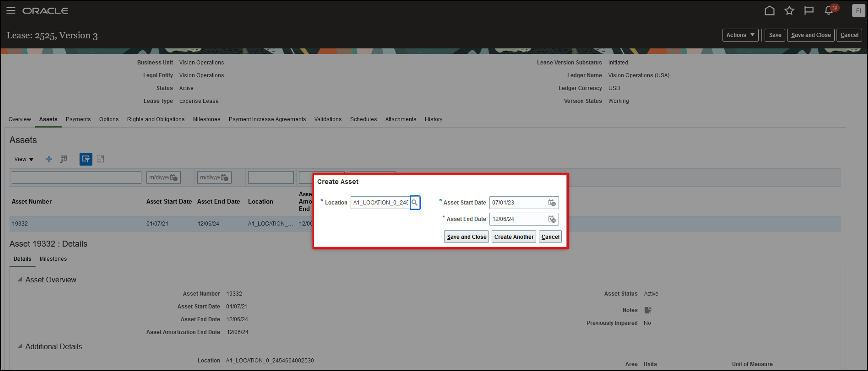Click the Detach table icon

tap(100, 159)
